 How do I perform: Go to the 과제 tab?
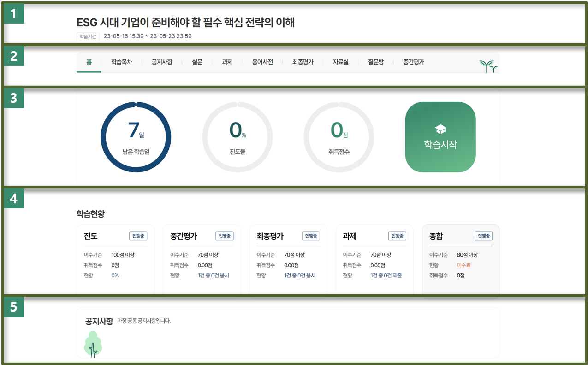pyautogui.click(x=227, y=62)
